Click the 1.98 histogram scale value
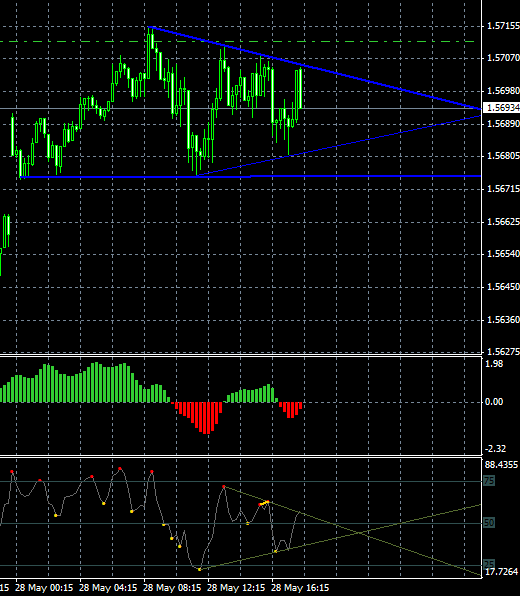 point(494,364)
